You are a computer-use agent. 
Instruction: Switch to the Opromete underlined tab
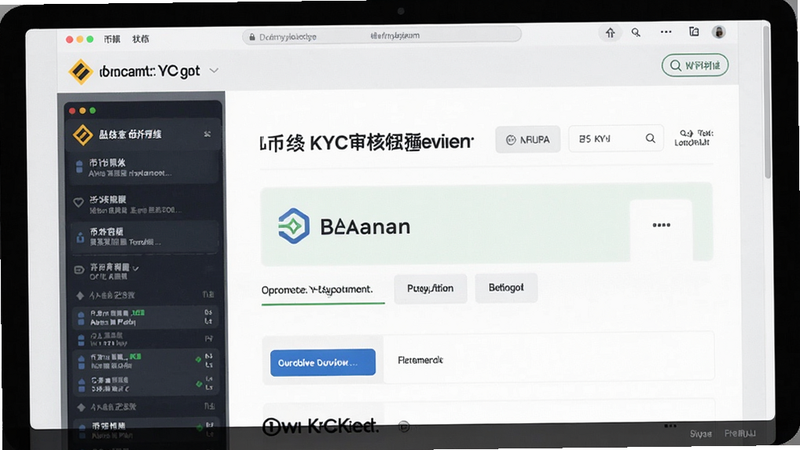tap(322, 290)
